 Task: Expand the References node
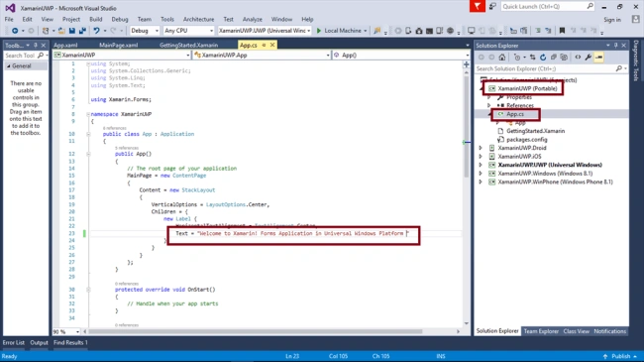(x=489, y=105)
